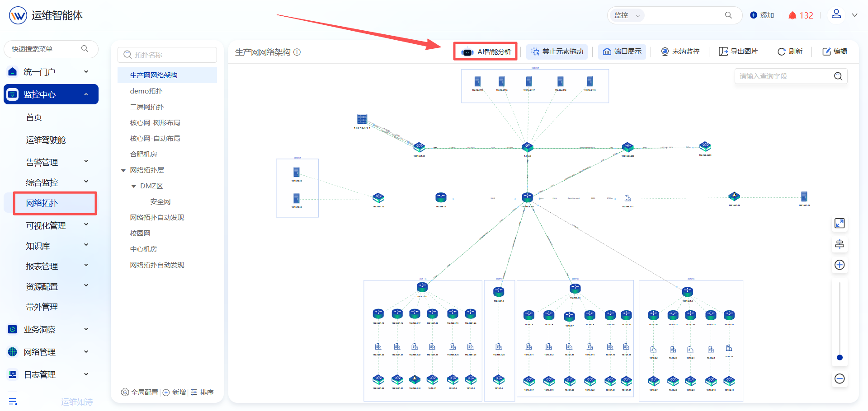868x411 pixels.
Task: Click 新增 to add a topology
Action: pyautogui.click(x=175, y=392)
